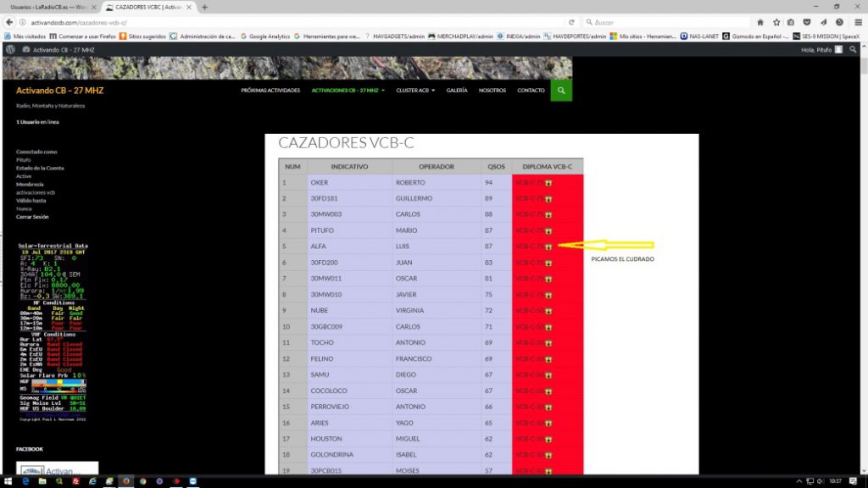Click the diploma icon in the 30MW010 row
This screenshot has height=488, width=868.
click(548, 295)
